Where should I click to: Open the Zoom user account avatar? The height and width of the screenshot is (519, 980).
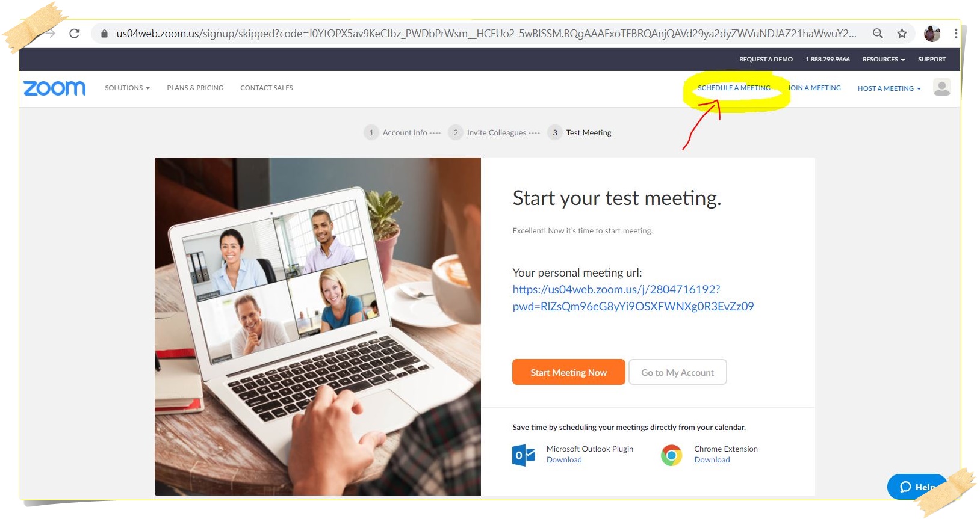[942, 87]
